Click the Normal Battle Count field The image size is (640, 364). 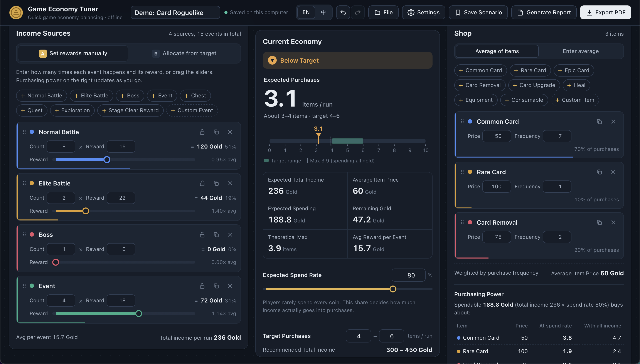click(61, 147)
